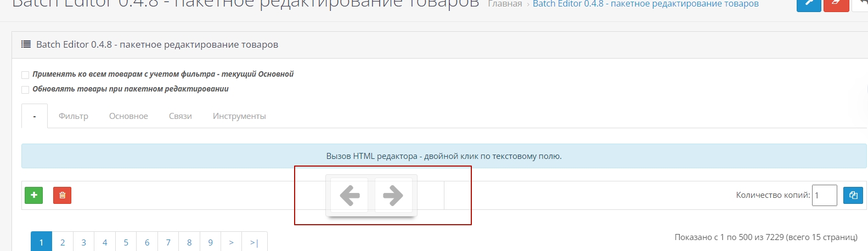Click the red eraser button at top
Image resolution: width=868 pixels, height=251 pixels.
click(x=836, y=4)
